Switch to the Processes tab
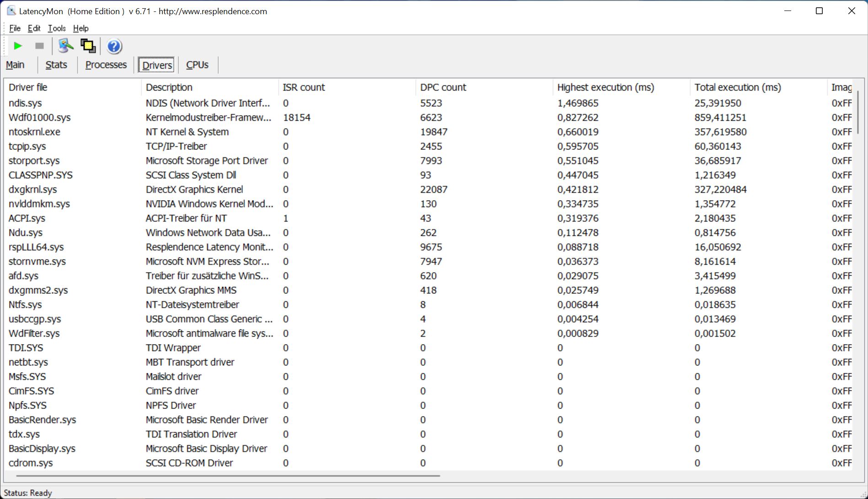The width and height of the screenshot is (868, 499). pyautogui.click(x=106, y=65)
